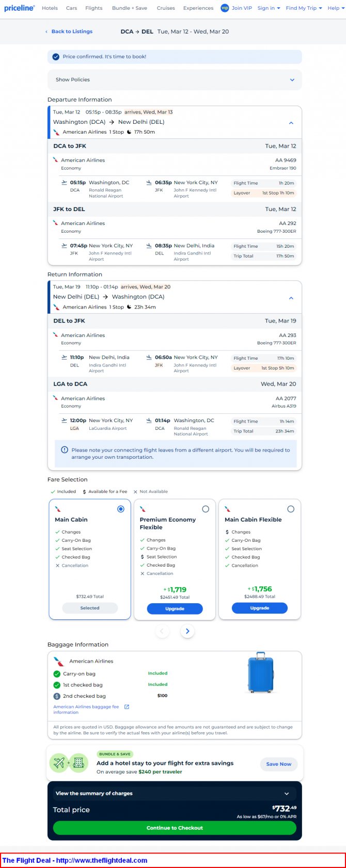Viewport: 346px width, 868px height.
Task: Click green check icon next to 1st checked bag
Action: [x=57, y=685]
